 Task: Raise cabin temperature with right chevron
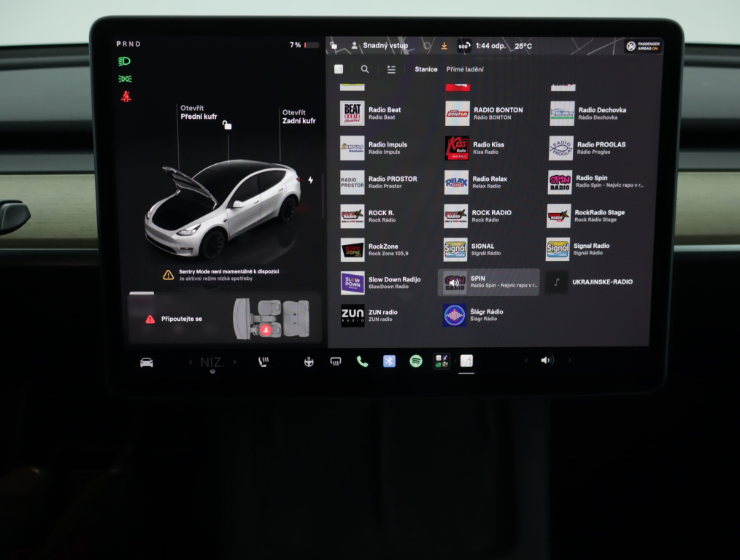pos(234,362)
